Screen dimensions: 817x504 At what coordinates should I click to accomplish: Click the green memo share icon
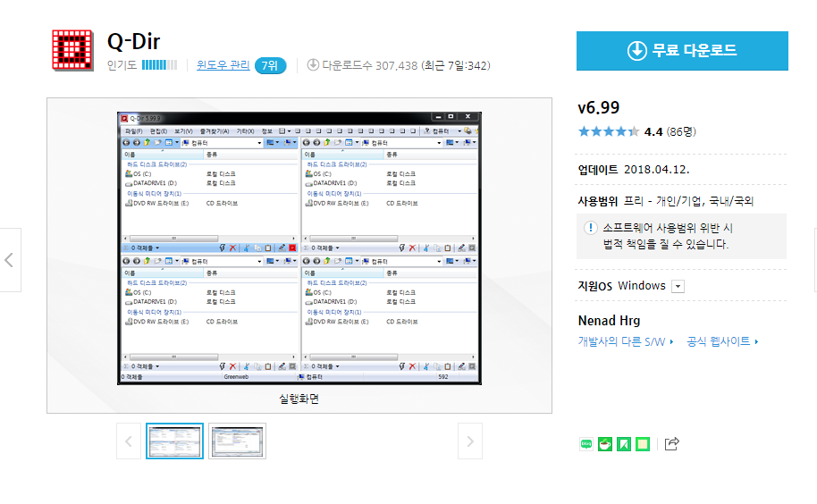click(x=643, y=444)
